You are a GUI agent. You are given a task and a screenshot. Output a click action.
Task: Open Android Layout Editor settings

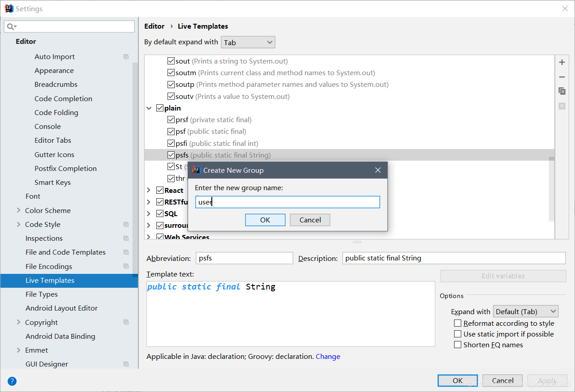[61, 308]
